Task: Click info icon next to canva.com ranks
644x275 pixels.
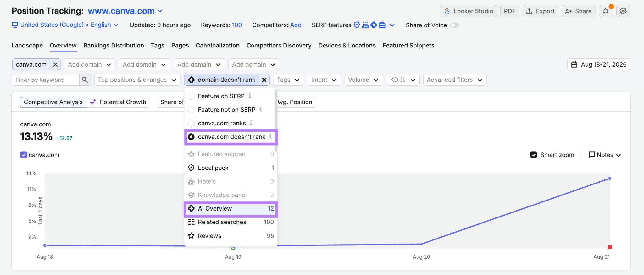Action: pyautogui.click(x=251, y=123)
